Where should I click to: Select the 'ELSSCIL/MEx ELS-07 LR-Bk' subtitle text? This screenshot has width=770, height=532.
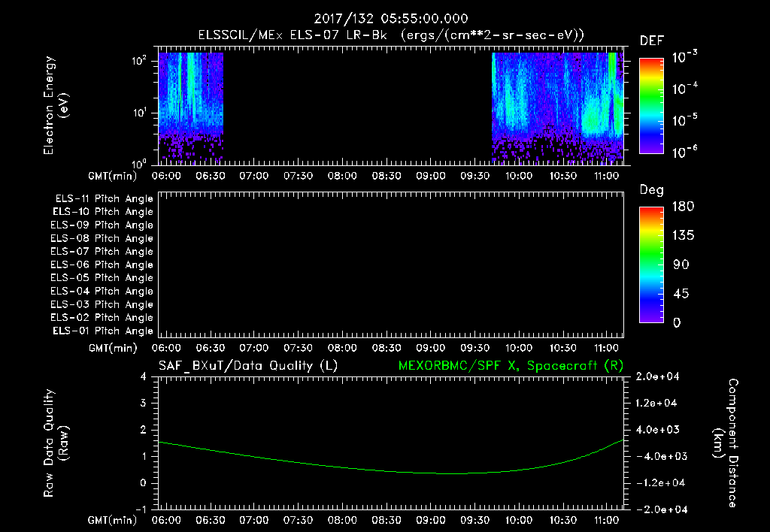(293, 35)
